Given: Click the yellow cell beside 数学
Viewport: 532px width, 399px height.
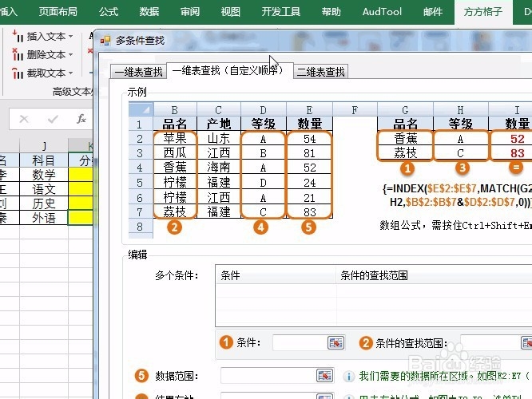Looking at the screenshot, I should 81,175.
